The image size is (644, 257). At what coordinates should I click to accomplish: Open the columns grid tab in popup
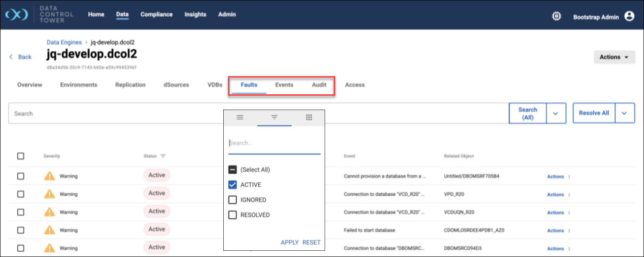(309, 117)
